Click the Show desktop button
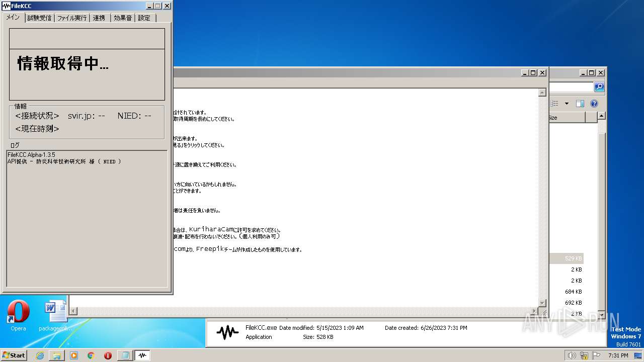The width and height of the screenshot is (644, 362). click(639, 355)
